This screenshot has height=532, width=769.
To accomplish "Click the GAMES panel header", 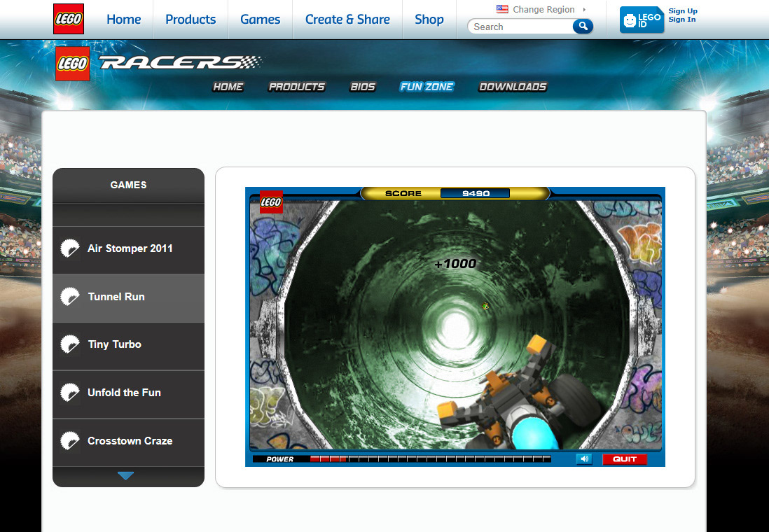I will click(128, 185).
